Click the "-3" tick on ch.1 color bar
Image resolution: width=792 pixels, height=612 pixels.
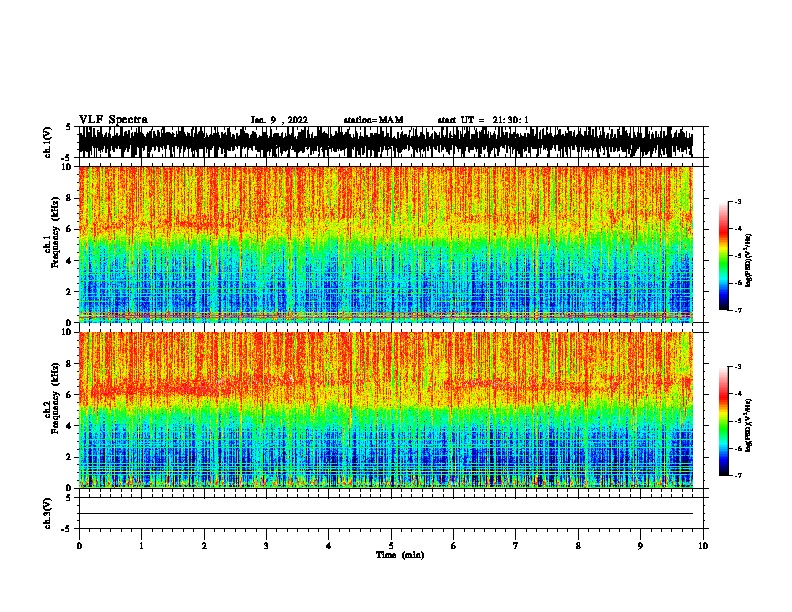tap(738, 202)
